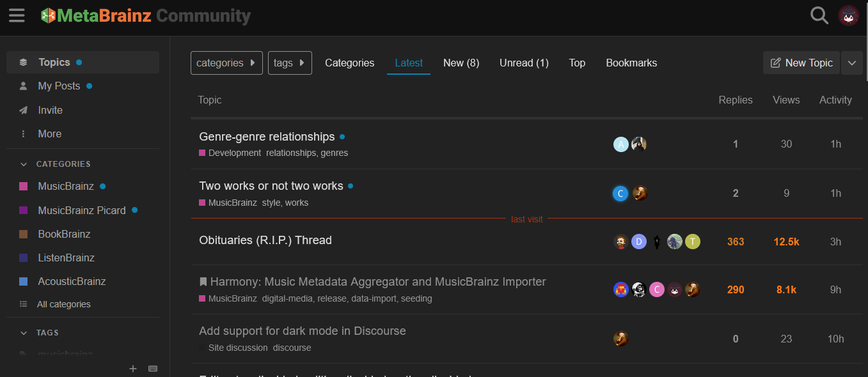Click second avatar on Genre-genre relationships row
868x377 pixels.
[639, 144]
